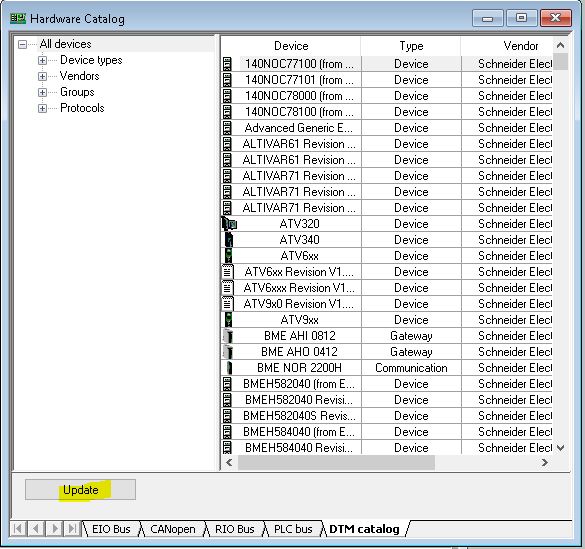Click the document icon beside ATV9x0 Revision V1

pyautogui.click(x=228, y=304)
